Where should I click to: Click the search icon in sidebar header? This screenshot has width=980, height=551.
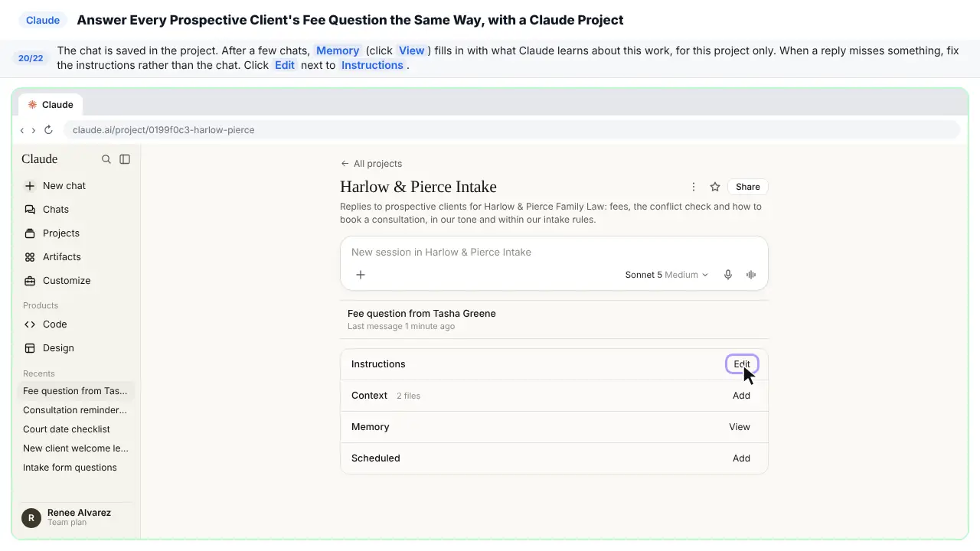click(x=106, y=159)
